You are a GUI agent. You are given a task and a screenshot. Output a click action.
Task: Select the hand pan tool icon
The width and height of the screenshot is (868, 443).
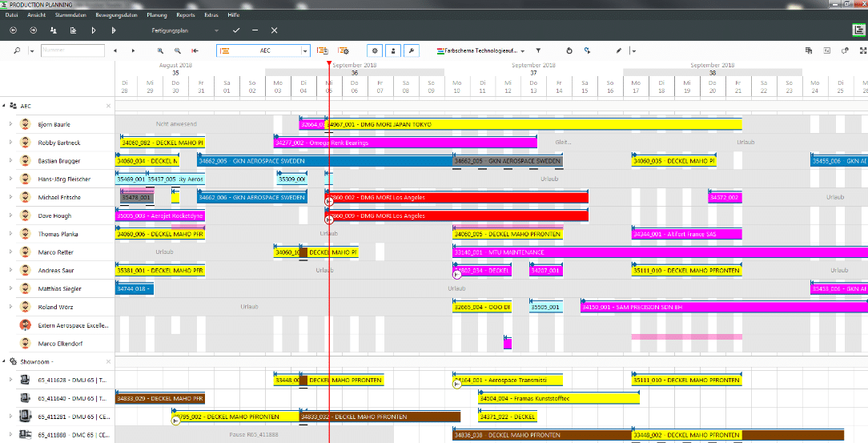pos(569,50)
